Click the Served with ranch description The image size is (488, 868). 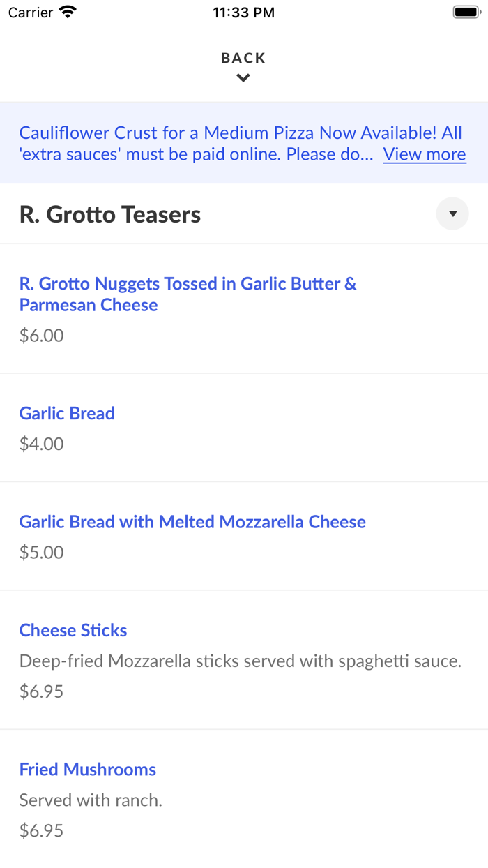[91, 800]
